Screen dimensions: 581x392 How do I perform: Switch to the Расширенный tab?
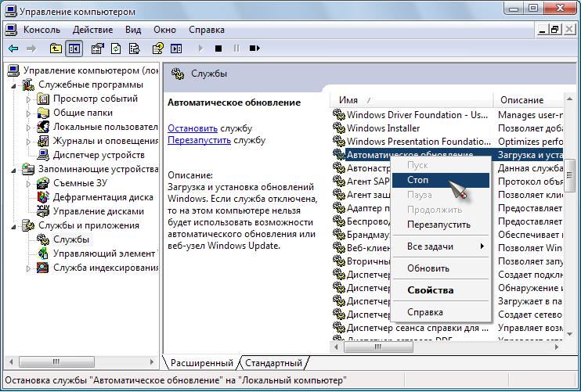(x=202, y=363)
